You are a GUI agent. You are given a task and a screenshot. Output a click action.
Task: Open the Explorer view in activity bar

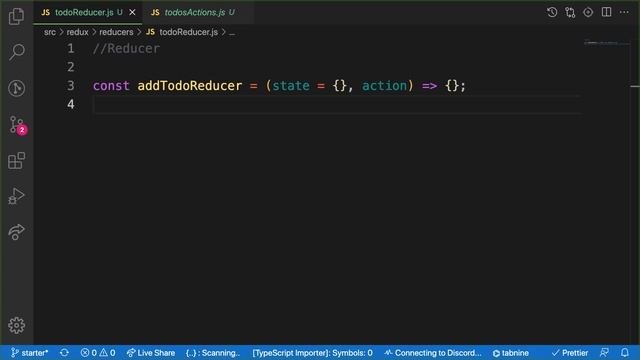point(16,16)
